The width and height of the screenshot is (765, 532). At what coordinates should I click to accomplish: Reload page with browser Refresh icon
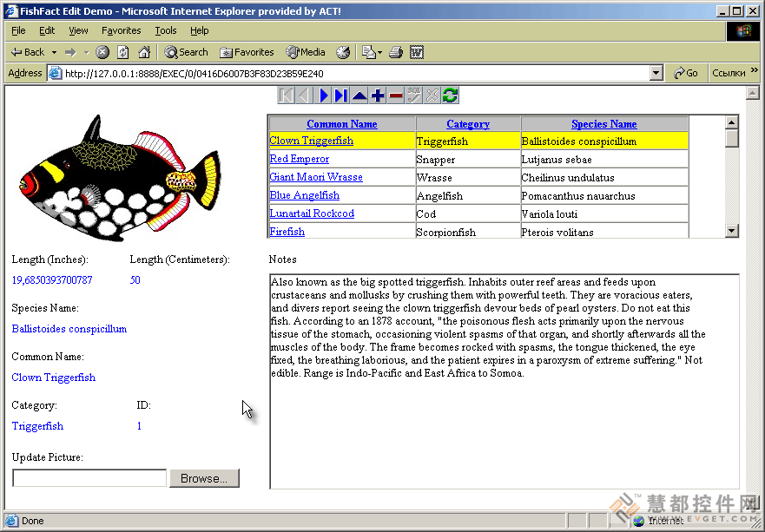(123, 52)
